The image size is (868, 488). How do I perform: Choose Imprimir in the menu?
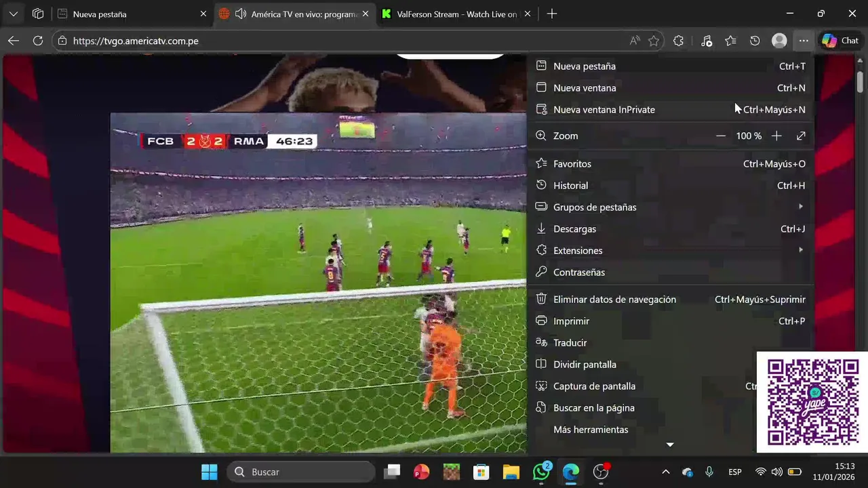671,321
